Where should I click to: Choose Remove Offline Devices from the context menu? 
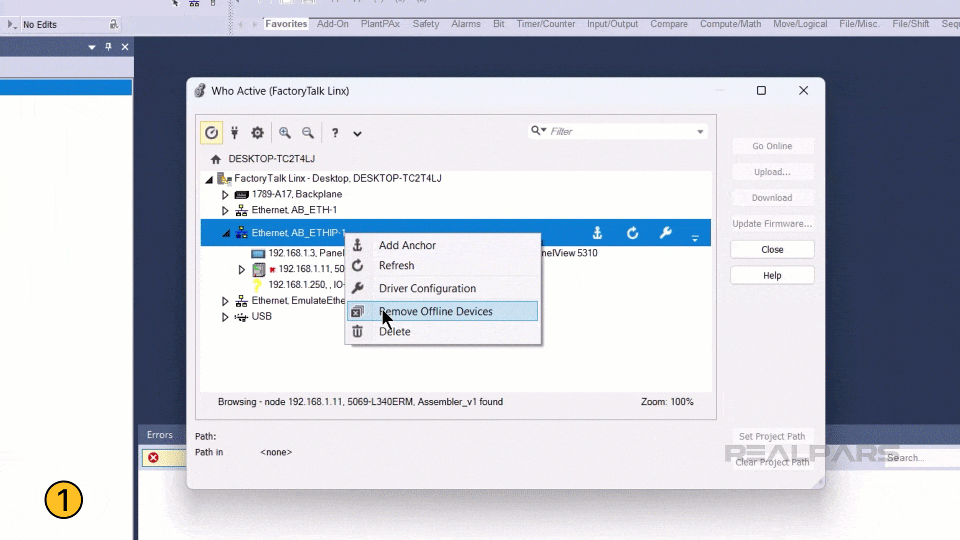point(442,311)
